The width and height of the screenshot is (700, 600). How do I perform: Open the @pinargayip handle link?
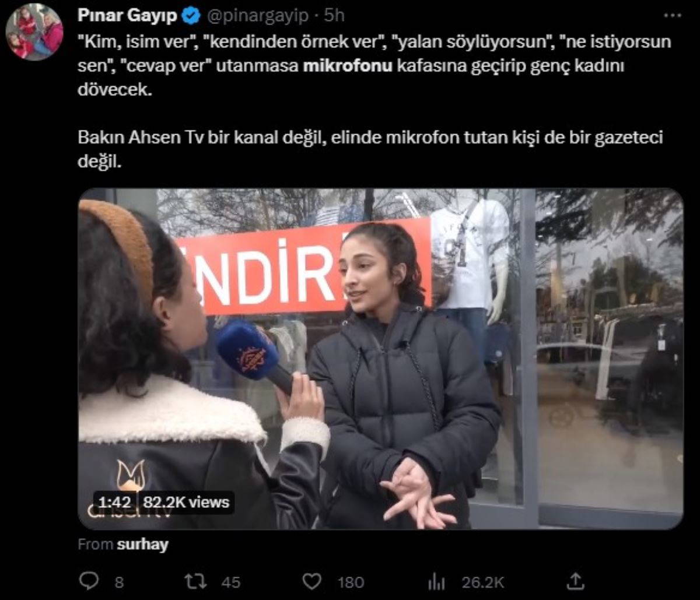256,16
